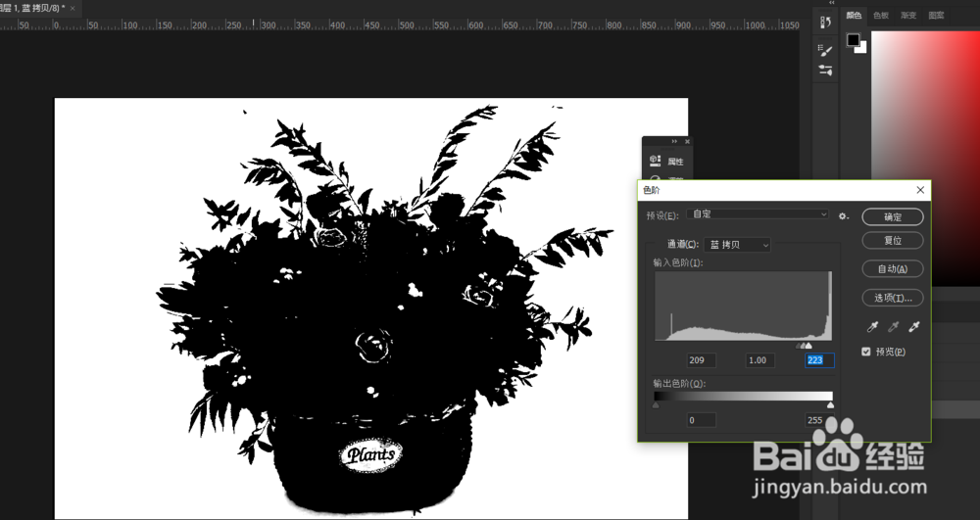Click the input levels histogram
Screen dimensions: 980x520
pos(744,306)
